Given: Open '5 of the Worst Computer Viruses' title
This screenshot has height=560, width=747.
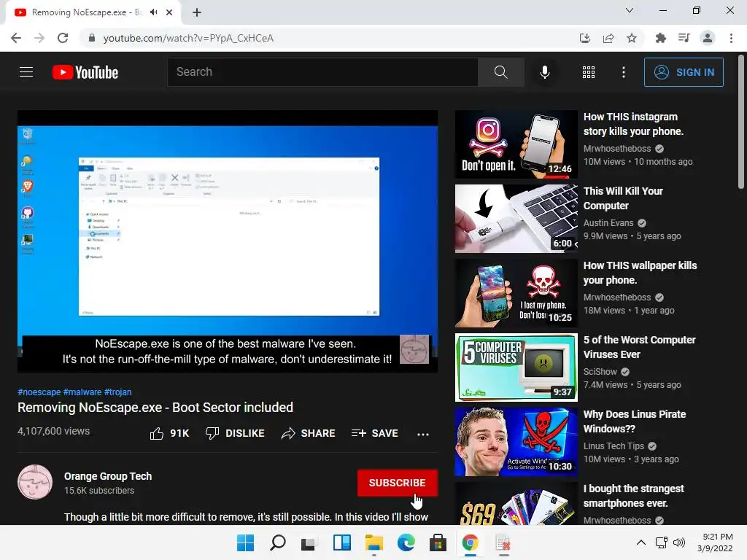Looking at the screenshot, I should tap(639, 347).
